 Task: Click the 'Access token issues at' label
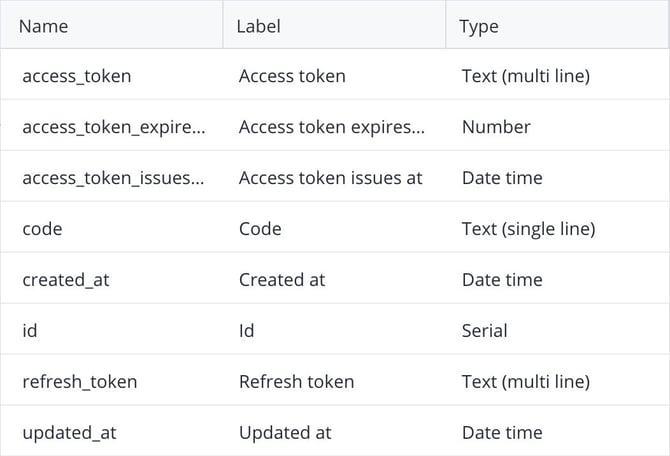click(330, 178)
